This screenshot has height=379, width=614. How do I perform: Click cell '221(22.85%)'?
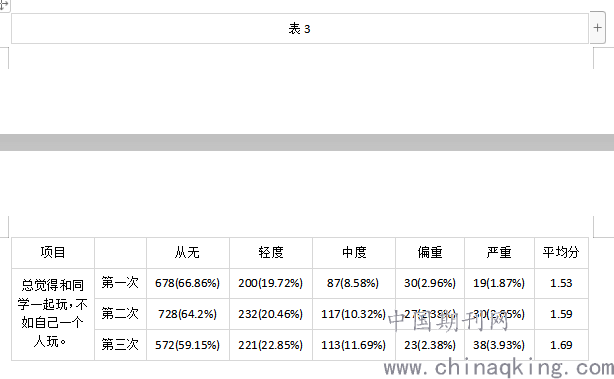(271, 345)
